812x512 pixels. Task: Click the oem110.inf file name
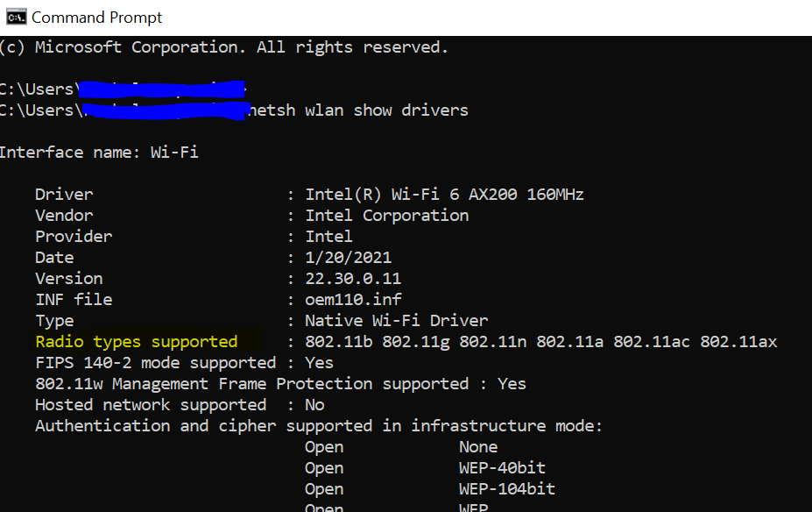[x=353, y=300]
